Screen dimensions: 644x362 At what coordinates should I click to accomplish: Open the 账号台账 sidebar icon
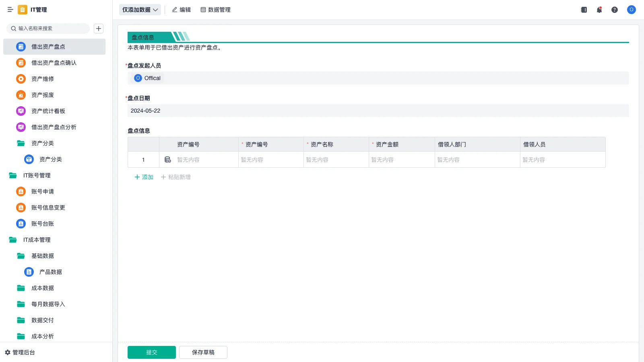[21, 224]
